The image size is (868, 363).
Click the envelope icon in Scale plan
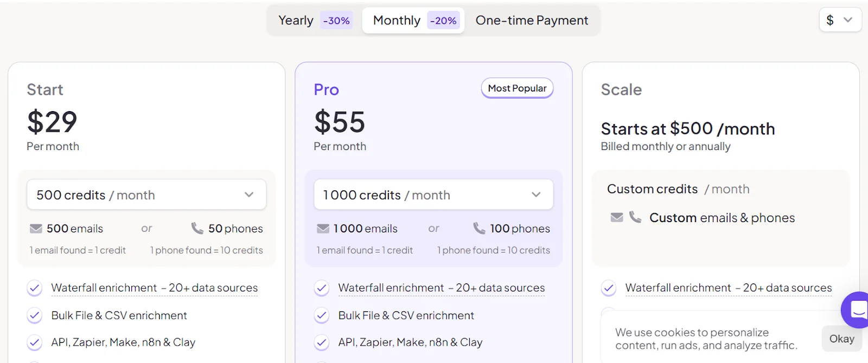(617, 217)
